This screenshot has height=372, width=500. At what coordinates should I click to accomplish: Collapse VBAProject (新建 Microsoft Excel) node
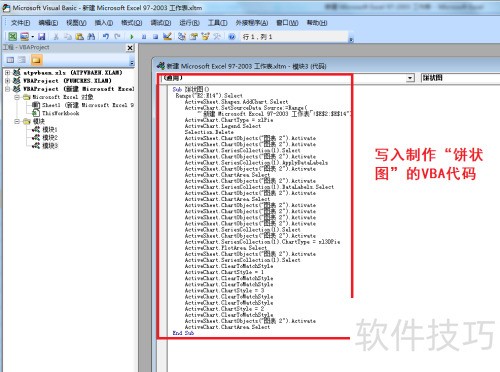pos(7,89)
